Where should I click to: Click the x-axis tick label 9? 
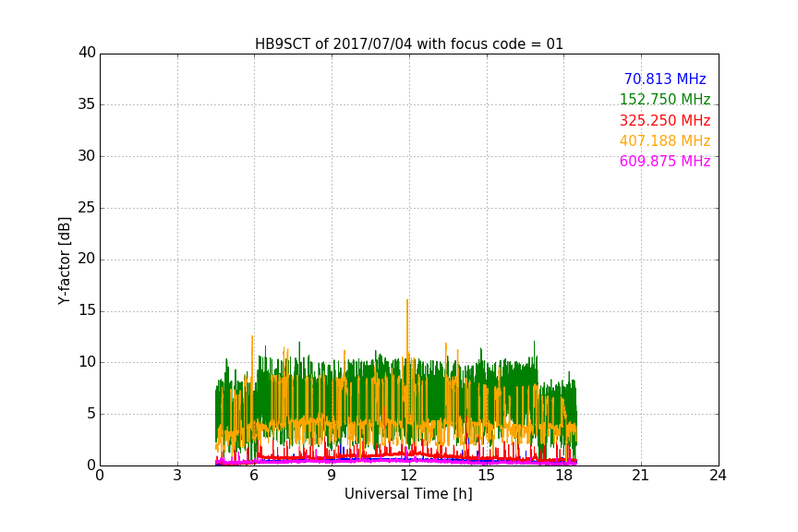click(x=332, y=476)
